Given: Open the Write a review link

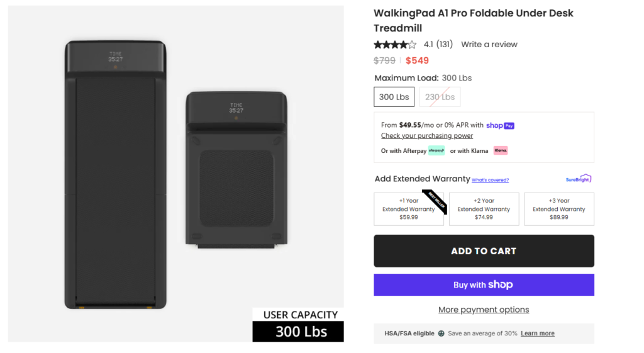Looking at the screenshot, I should click(x=489, y=45).
